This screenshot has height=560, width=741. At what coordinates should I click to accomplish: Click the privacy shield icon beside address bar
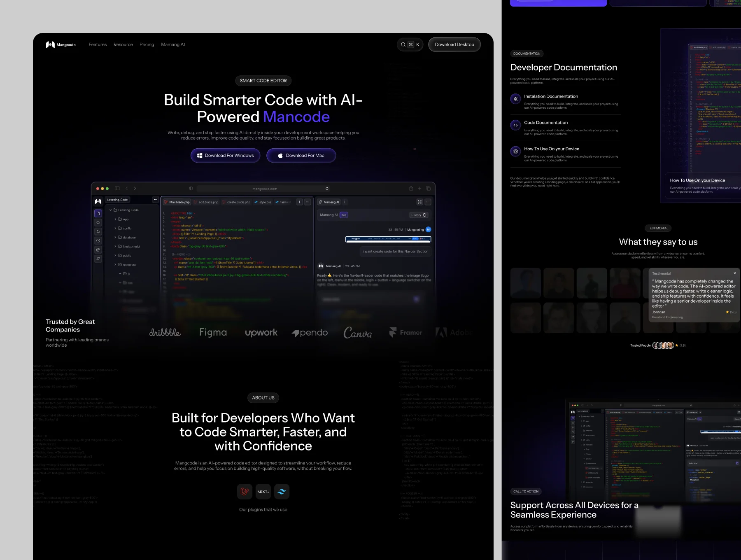[x=191, y=188]
